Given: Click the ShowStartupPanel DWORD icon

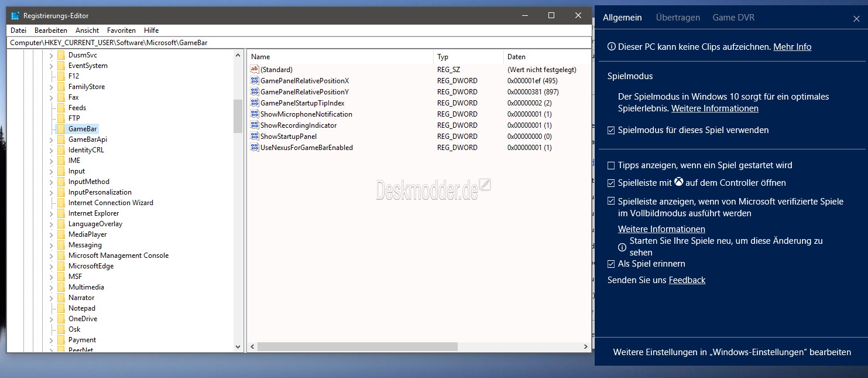Looking at the screenshot, I should point(254,137).
